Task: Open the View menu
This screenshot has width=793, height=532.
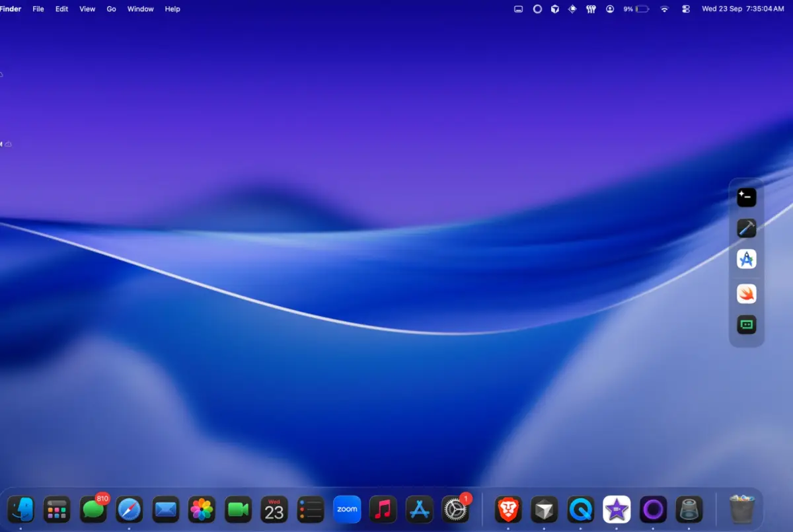Action: [x=87, y=9]
